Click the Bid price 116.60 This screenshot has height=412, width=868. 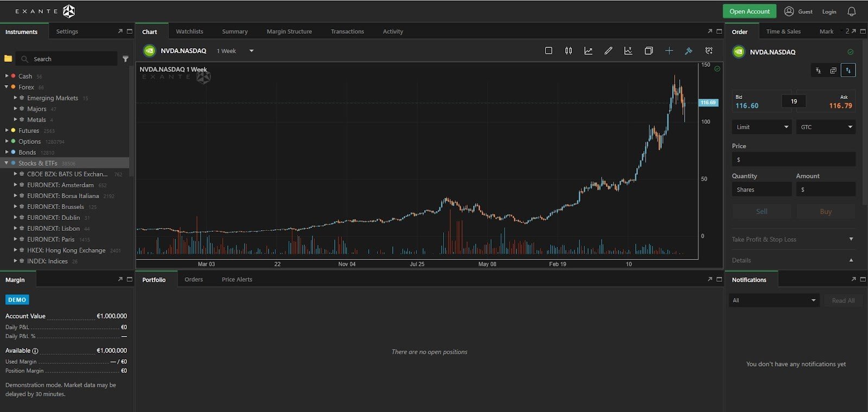click(x=747, y=106)
